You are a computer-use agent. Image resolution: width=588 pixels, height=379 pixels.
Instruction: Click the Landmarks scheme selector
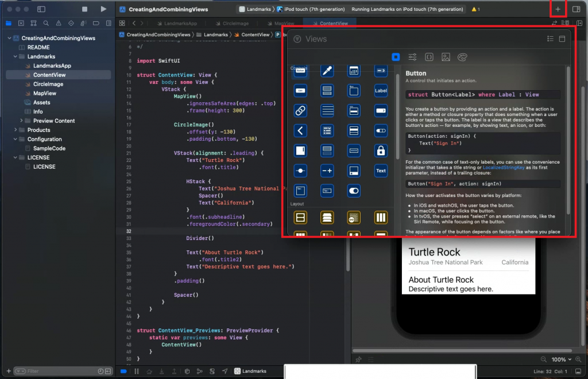(256, 9)
